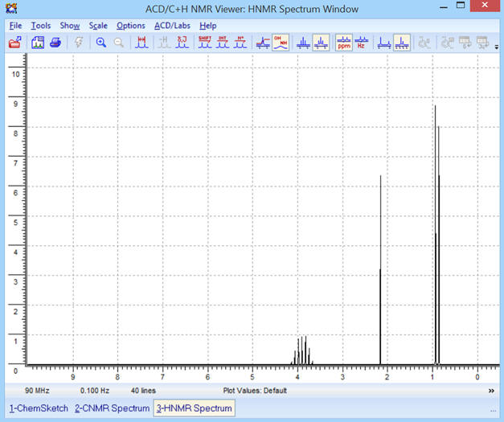Select the 3-HNMR Spectrum tab

[195, 408]
